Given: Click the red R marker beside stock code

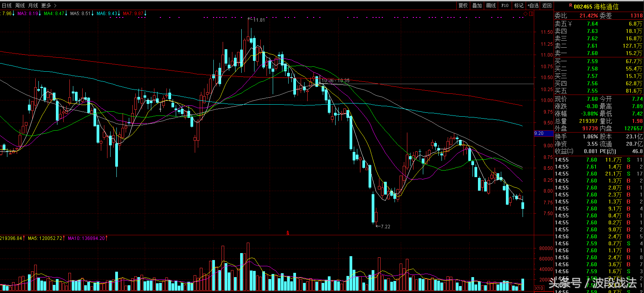Looking at the screenshot, I should point(571,5).
